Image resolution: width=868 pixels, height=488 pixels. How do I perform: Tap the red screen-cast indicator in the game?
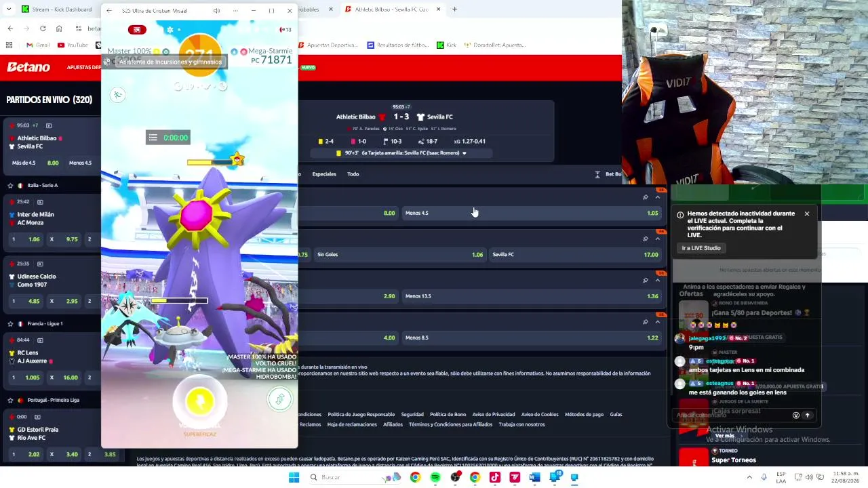pyautogui.click(x=137, y=30)
